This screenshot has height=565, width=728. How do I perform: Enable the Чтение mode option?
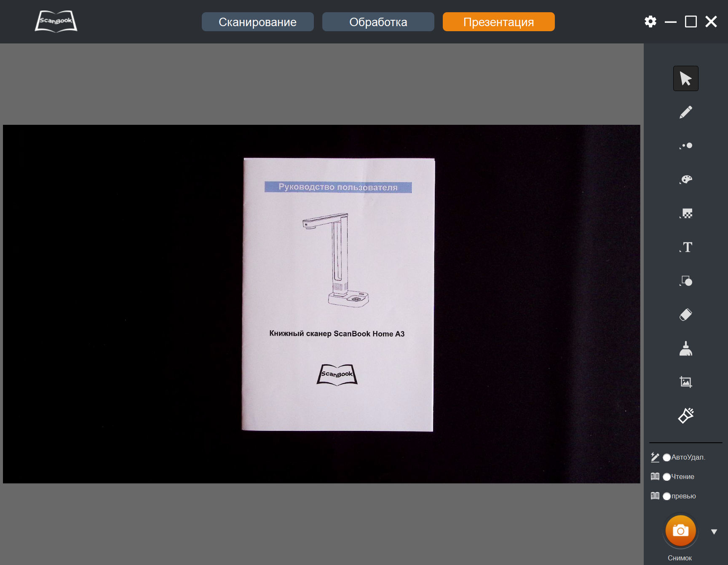[x=666, y=477]
